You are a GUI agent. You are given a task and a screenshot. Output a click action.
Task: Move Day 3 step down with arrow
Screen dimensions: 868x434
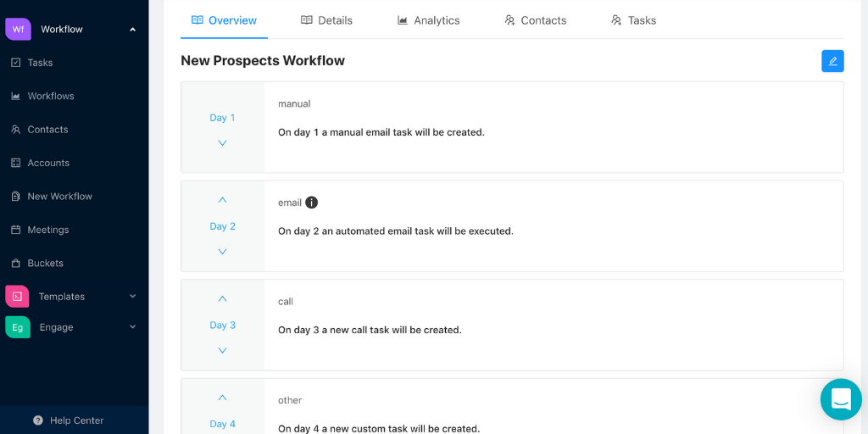pyautogui.click(x=223, y=350)
